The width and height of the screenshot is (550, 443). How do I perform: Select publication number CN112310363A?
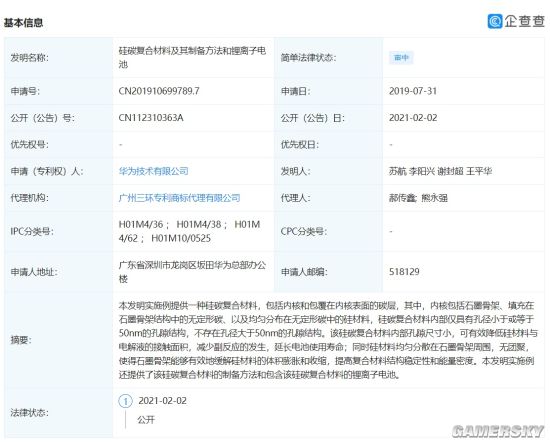pyautogui.click(x=151, y=118)
